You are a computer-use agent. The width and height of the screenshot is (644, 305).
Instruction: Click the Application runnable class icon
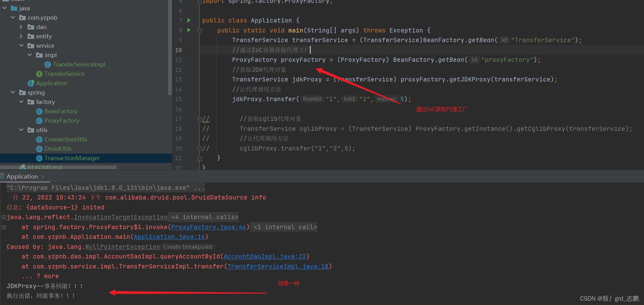(31, 83)
